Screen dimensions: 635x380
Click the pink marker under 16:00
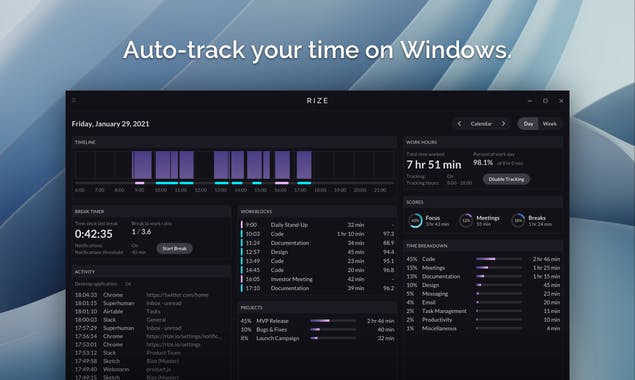pyautogui.click(x=282, y=183)
